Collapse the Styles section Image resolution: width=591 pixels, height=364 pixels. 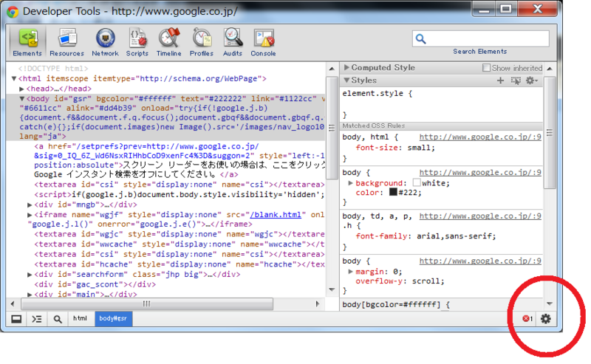coord(346,80)
